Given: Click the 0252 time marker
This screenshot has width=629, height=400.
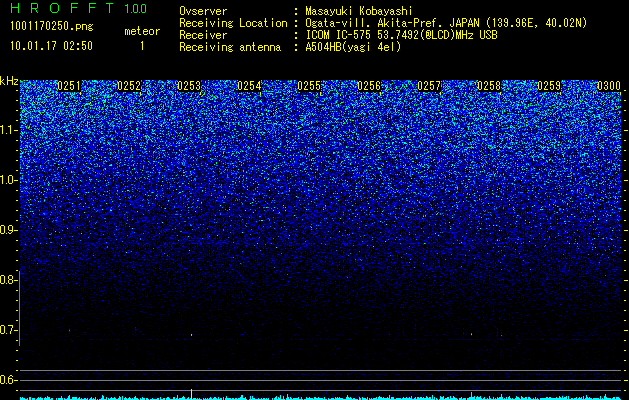Looking at the screenshot, I should (129, 86).
